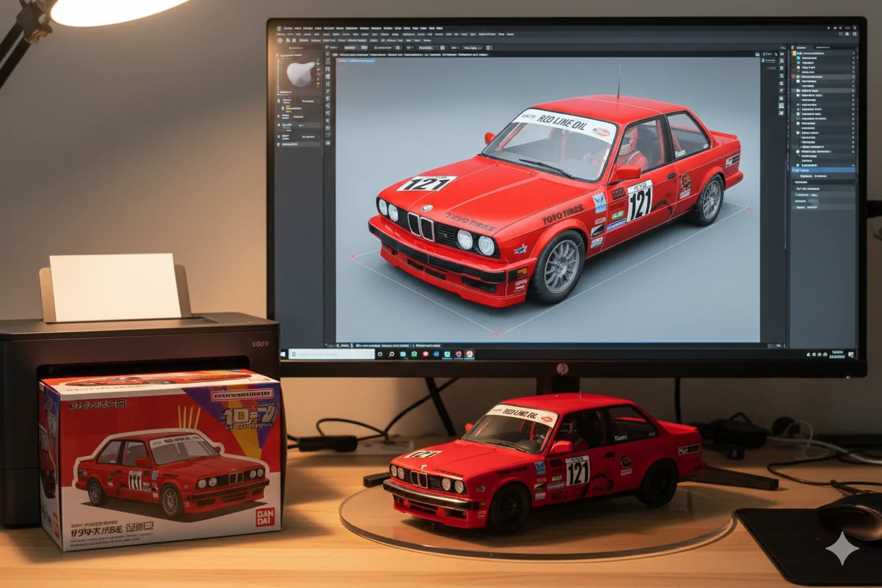Open the taskbar clock in the system tray
Image resolution: width=882 pixels, height=588 pixels.
(x=837, y=355)
